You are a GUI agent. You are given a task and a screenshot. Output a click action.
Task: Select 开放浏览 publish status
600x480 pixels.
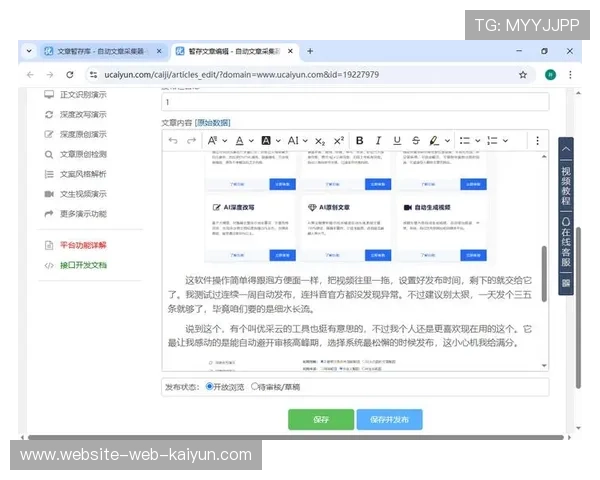(209, 387)
